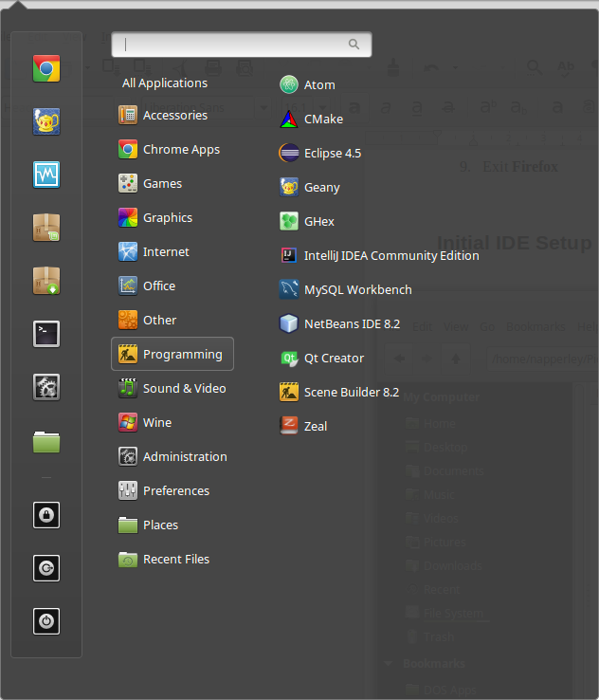Open System Settings gear in the sidebar
The width and height of the screenshot is (599, 700).
click(46, 387)
